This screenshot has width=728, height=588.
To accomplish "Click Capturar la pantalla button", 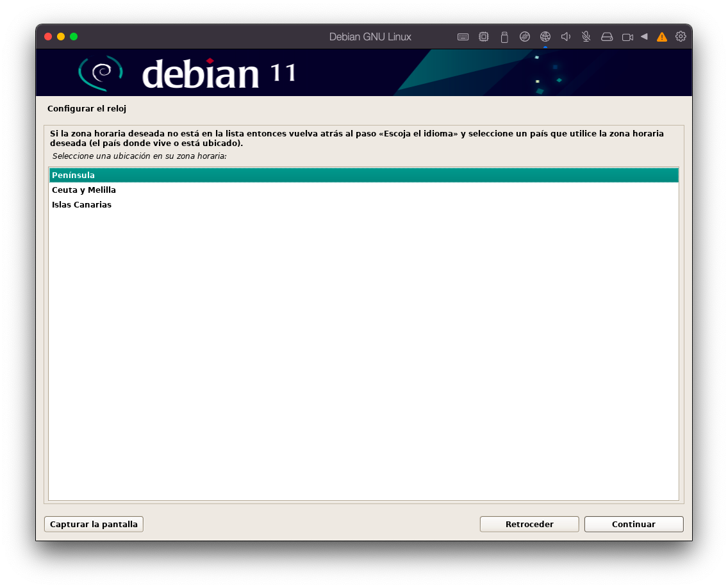I will pos(94,524).
